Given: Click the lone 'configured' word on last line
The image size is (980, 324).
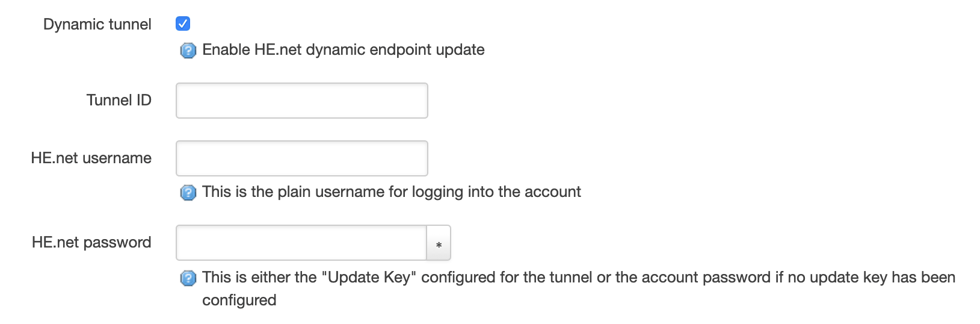Looking at the screenshot, I should click(239, 300).
